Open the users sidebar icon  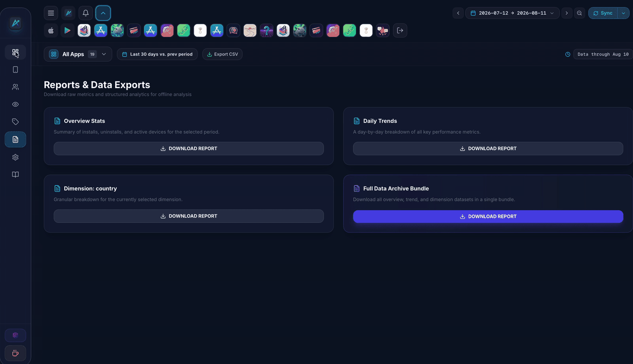coord(15,87)
